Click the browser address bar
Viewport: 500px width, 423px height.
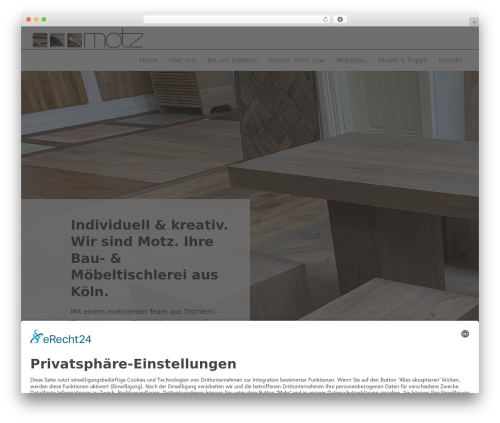click(x=237, y=20)
